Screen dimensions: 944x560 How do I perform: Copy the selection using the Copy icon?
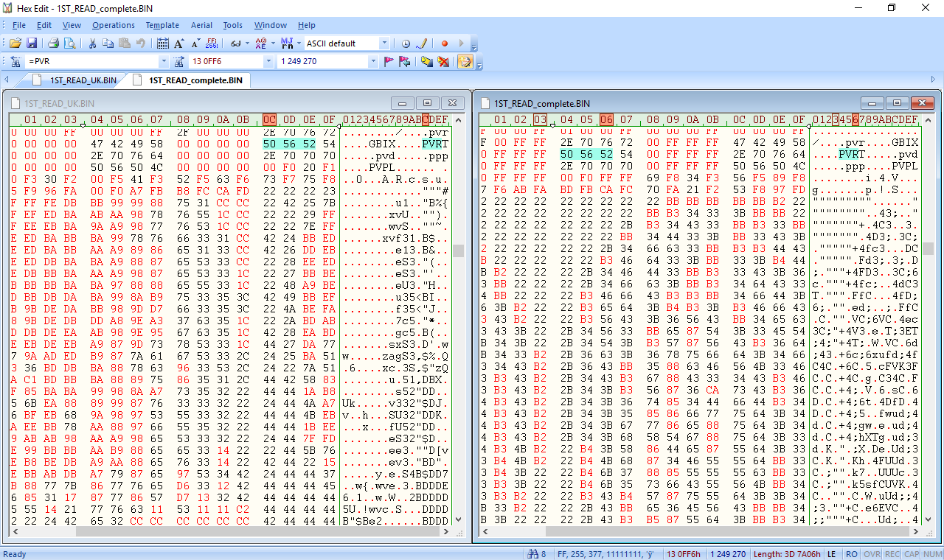(108, 43)
